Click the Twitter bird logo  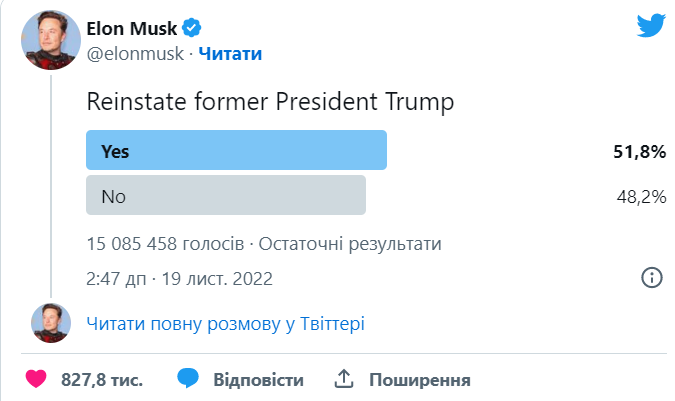[x=651, y=25]
